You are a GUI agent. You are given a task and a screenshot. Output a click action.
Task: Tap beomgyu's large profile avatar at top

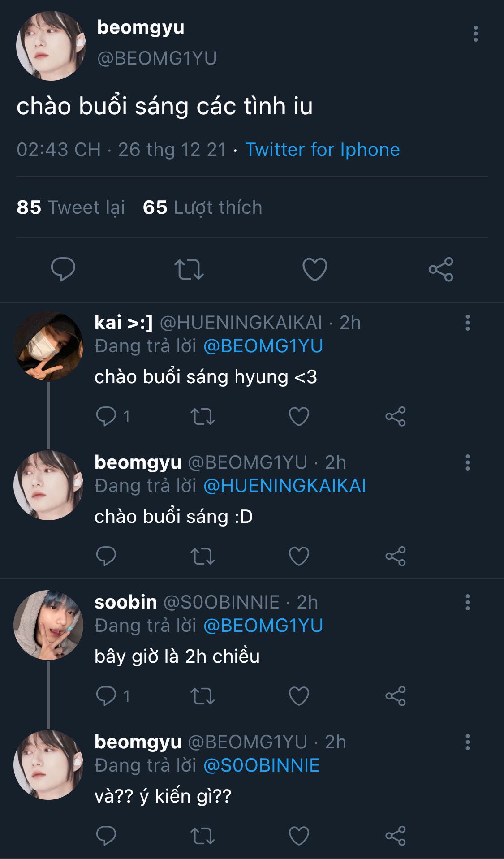click(x=51, y=46)
